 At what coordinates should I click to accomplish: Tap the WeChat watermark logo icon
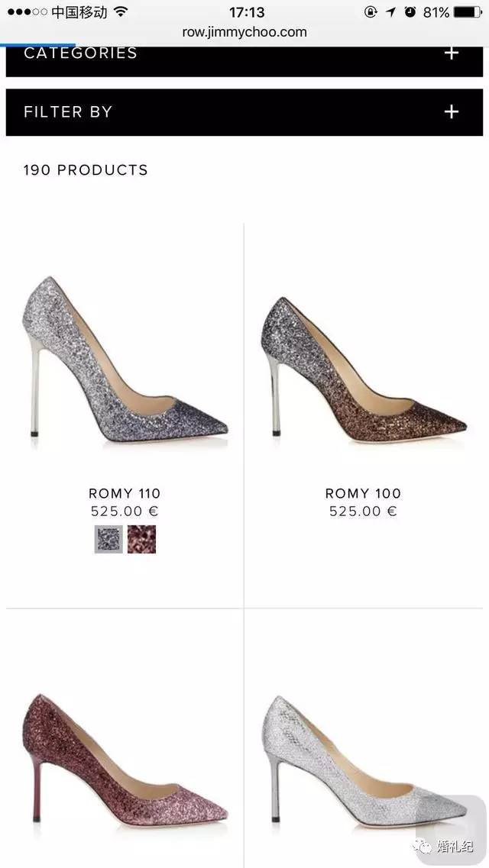click(425, 846)
